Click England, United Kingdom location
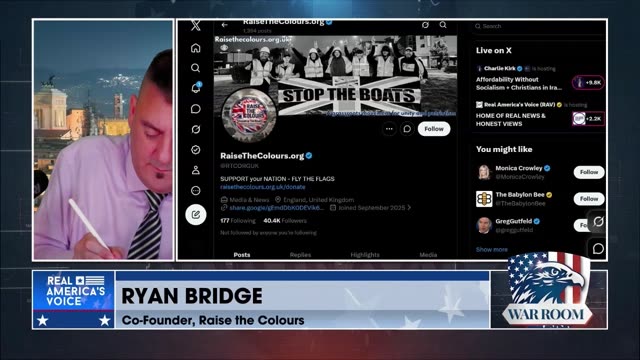The width and height of the screenshot is (640, 360). pos(318,200)
